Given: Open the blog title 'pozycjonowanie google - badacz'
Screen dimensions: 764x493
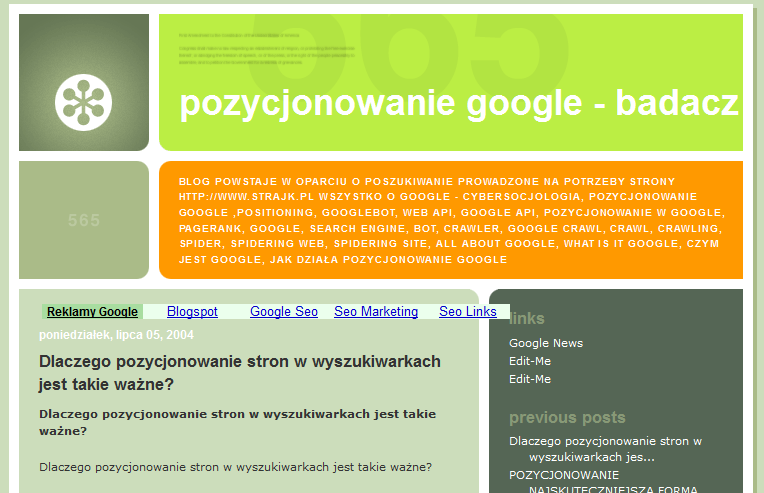Looking at the screenshot, I should coord(458,103).
